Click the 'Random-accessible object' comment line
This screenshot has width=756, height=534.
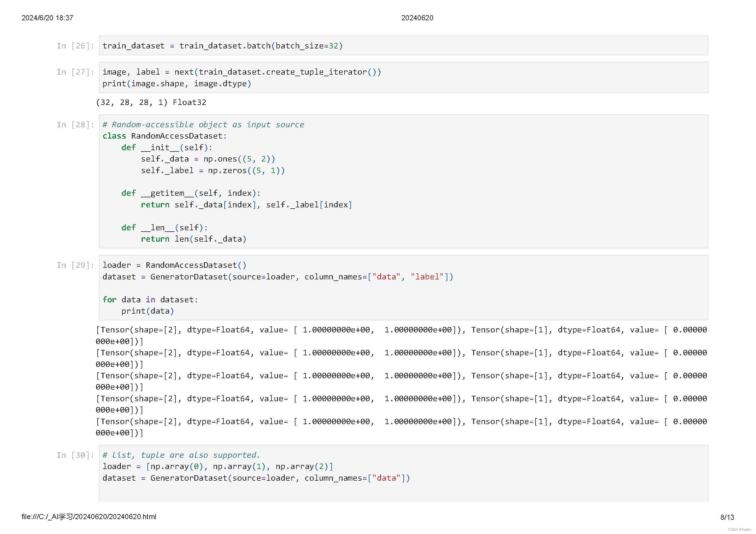pyautogui.click(x=203, y=125)
